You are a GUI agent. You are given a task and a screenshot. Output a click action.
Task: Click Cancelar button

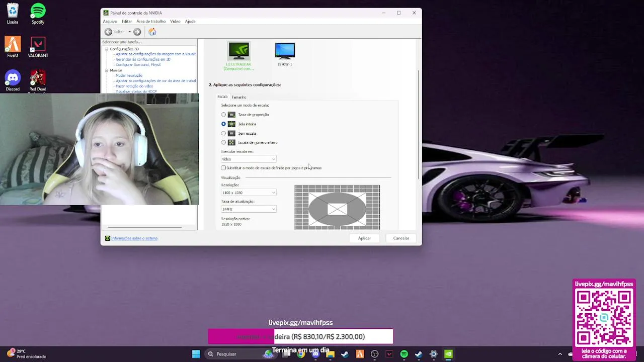(x=401, y=238)
